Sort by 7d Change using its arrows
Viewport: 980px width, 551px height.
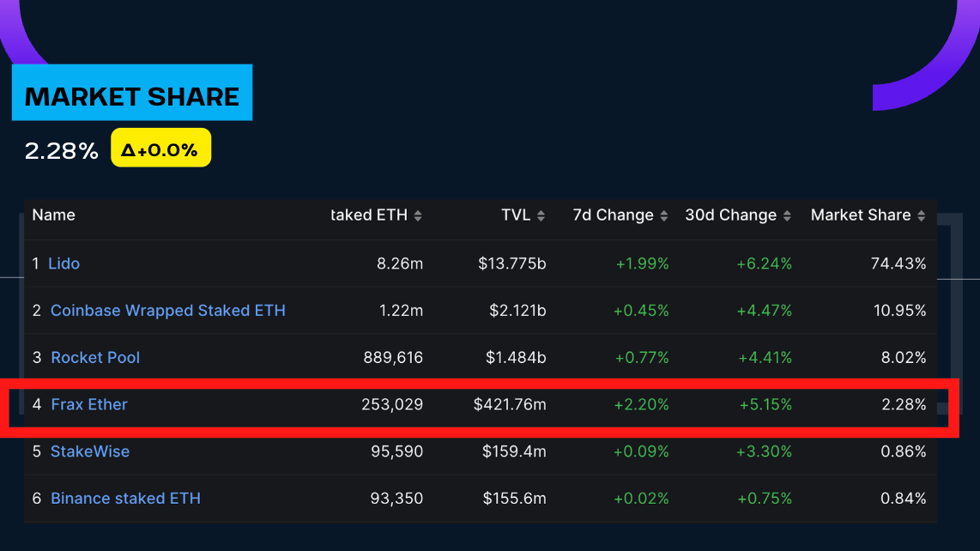click(x=663, y=216)
